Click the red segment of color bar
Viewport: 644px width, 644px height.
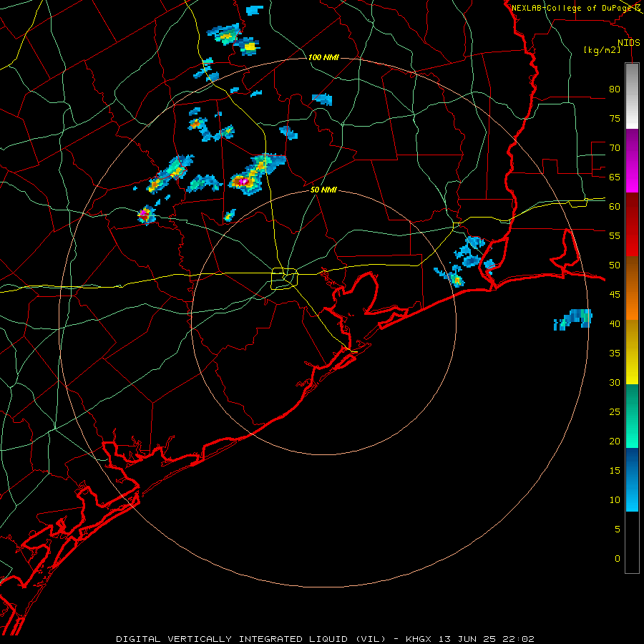(632, 225)
